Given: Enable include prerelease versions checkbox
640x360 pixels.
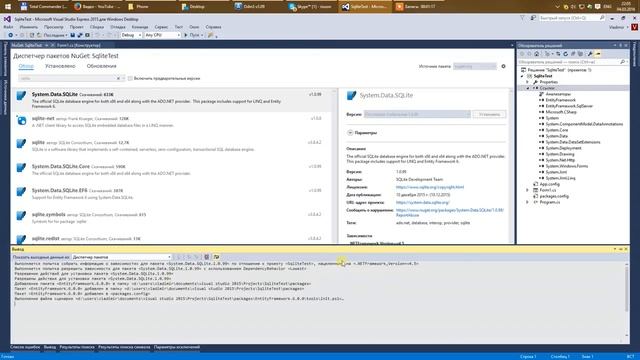Looking at the screenshot, I should coord(130,78).
